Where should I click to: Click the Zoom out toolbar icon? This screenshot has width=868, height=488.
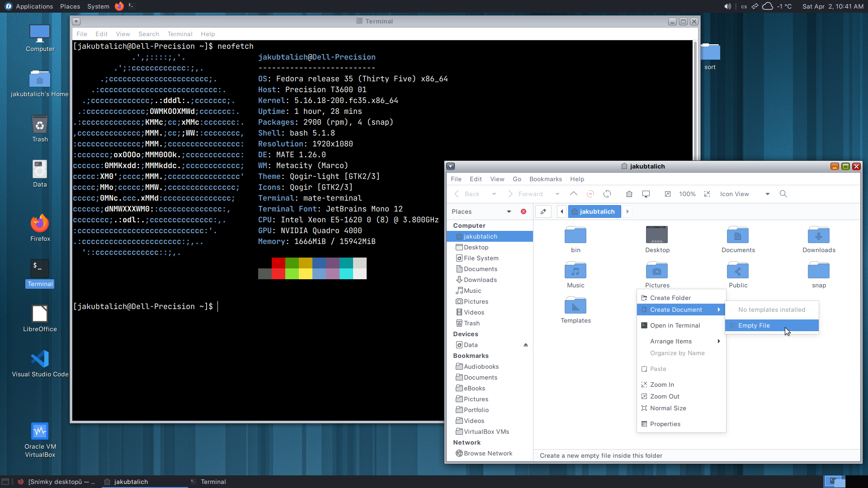(668, 194)
